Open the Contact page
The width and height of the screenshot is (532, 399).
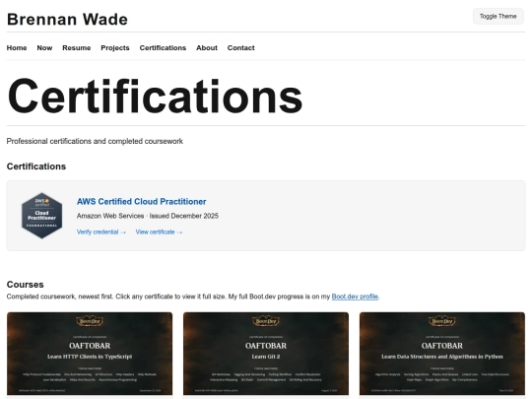point(241,48)
